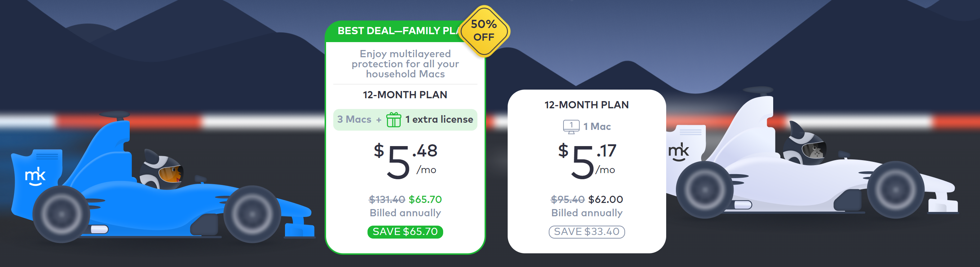Click the blue race car driver helmet
This screenshot has height=267, width=980.
click(162, 171)
